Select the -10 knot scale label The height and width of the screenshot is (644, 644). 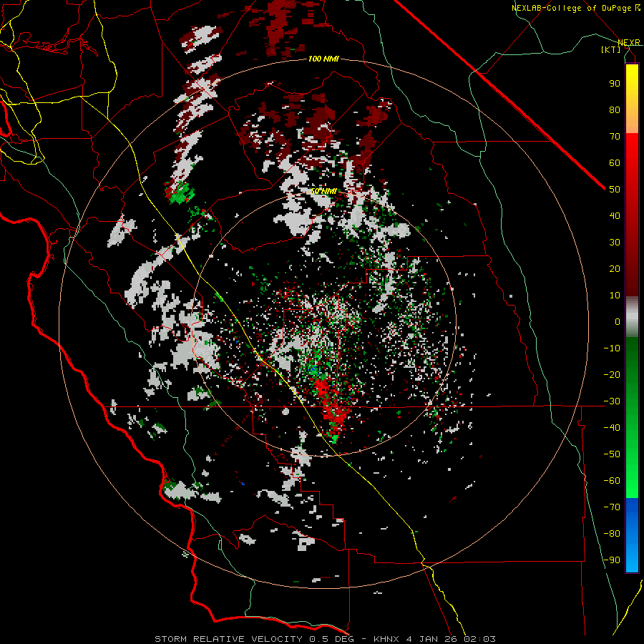tap(612, 348)
